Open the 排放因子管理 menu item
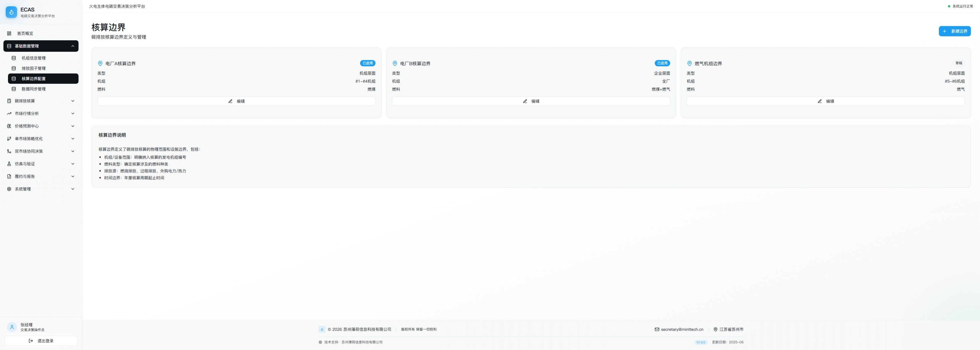Viewport: 980px width, 350px height. coord(33,68)
